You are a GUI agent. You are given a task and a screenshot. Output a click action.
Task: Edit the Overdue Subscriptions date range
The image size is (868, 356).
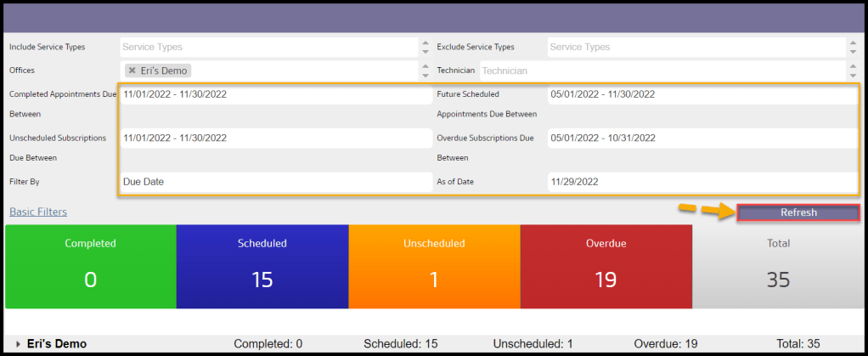[x=702, y=138]
